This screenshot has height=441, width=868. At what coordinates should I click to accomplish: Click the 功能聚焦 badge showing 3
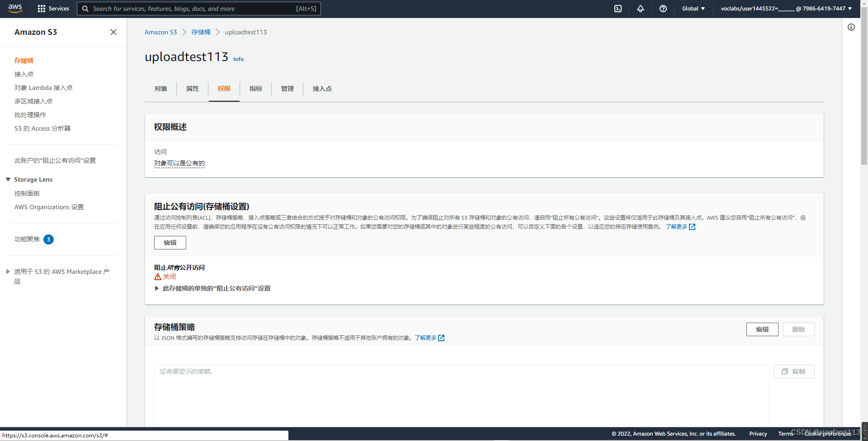pyautogui.click(x=48, y=239)
